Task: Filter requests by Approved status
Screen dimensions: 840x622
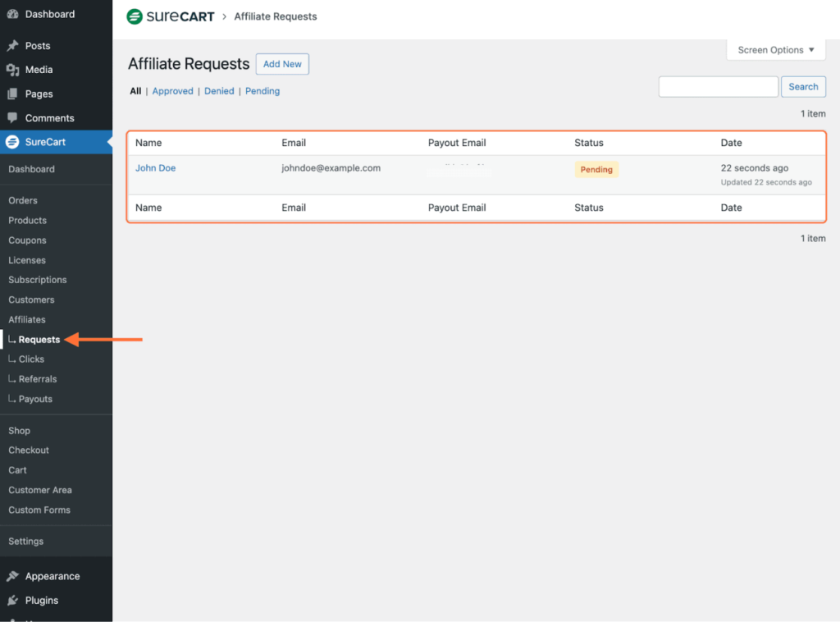Action: 172,91
